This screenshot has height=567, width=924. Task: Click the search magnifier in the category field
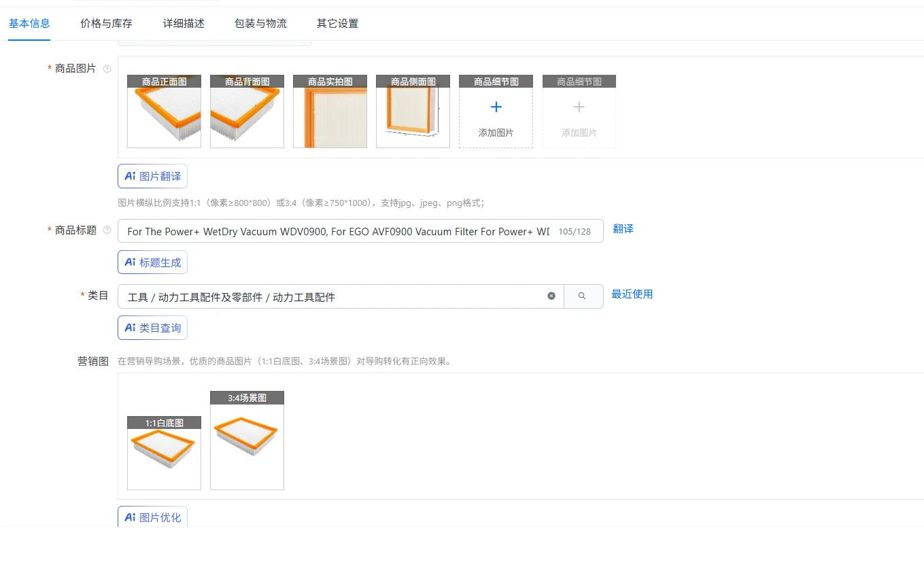(x=583, y=296)
